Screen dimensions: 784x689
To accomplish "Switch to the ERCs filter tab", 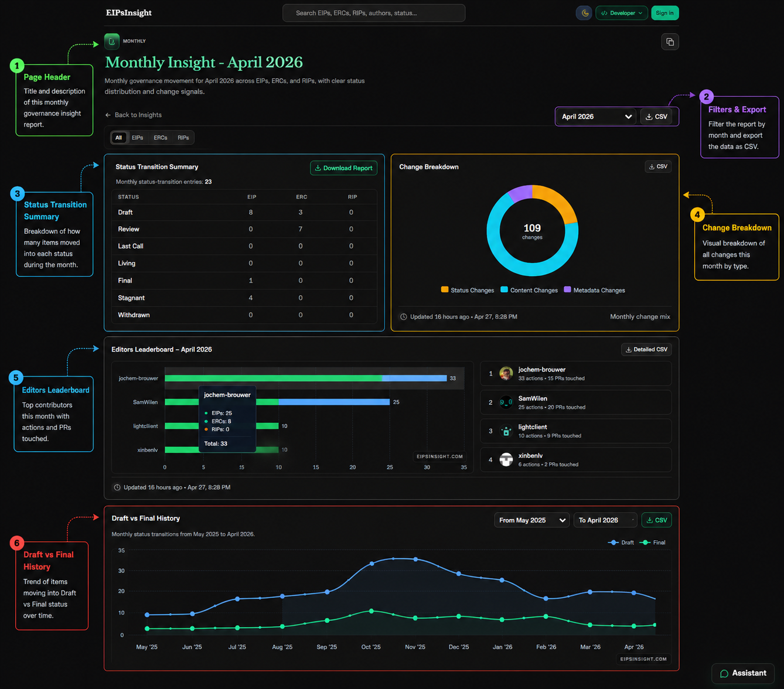I will [161, 138].
